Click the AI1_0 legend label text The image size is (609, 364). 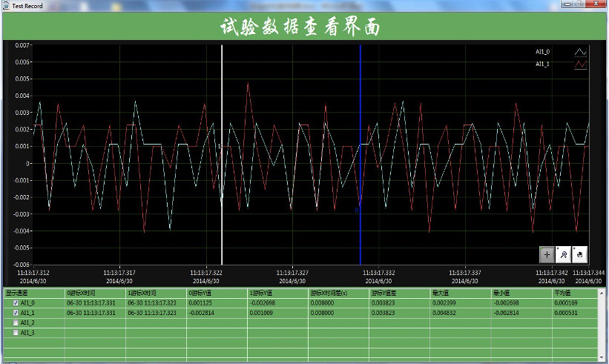pos(543,52)
